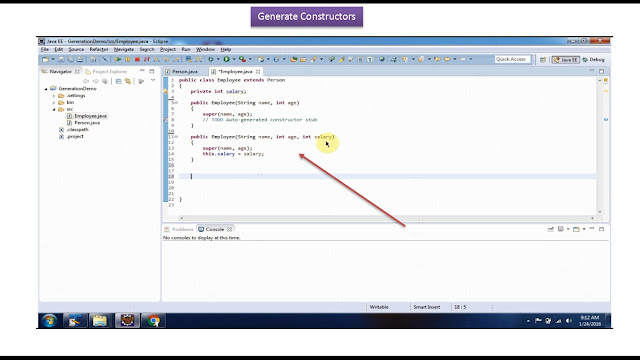Image resolution: width=640 pixels, height=360 pixels.
Task: Open the Run menu
Action: [186, 49]
